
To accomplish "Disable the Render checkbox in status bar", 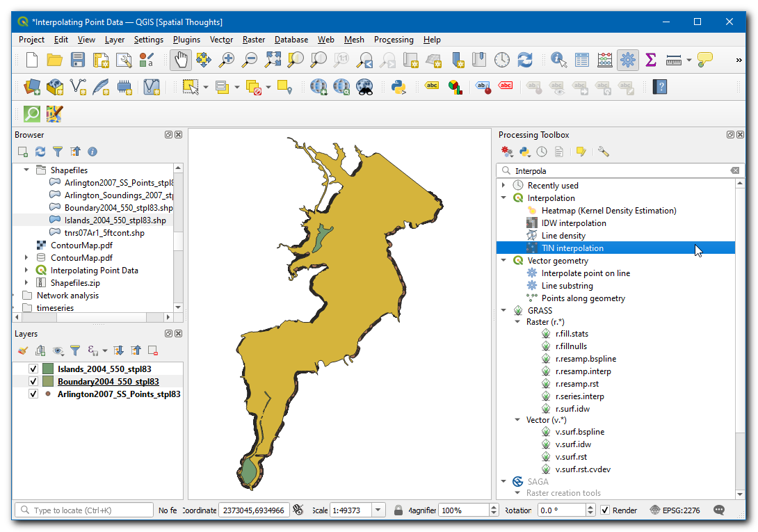I will coord(605,510).
